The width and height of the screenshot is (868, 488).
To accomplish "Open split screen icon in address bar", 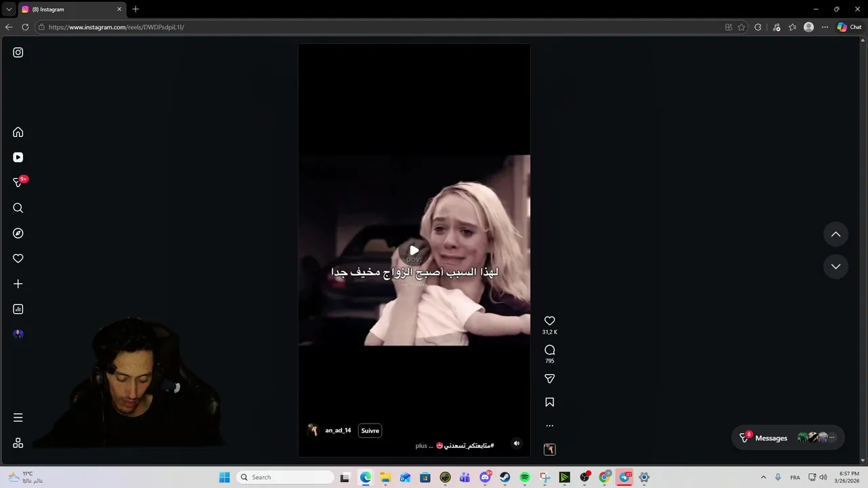I will (728, 27).
